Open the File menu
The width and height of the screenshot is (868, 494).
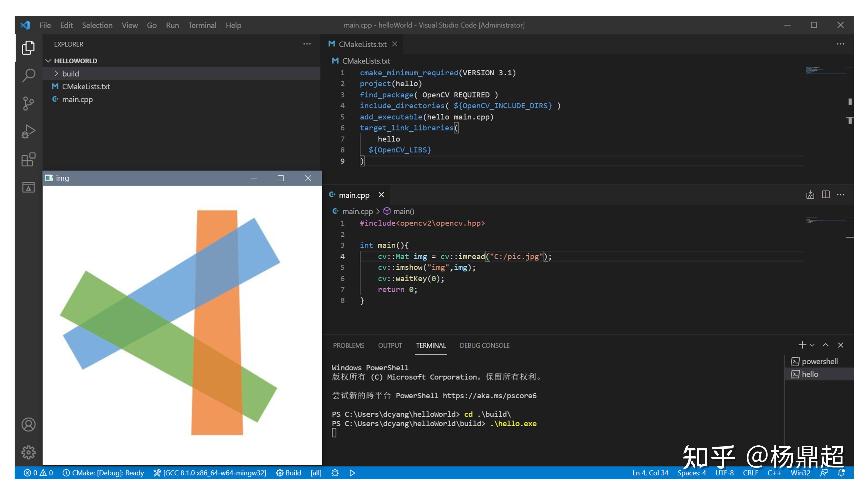[x=45, y=25]
